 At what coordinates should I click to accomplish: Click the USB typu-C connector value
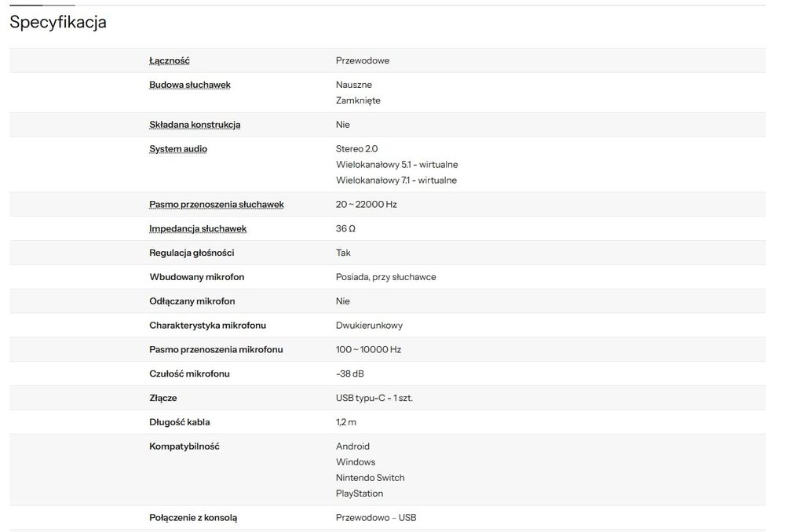[374, 399]
